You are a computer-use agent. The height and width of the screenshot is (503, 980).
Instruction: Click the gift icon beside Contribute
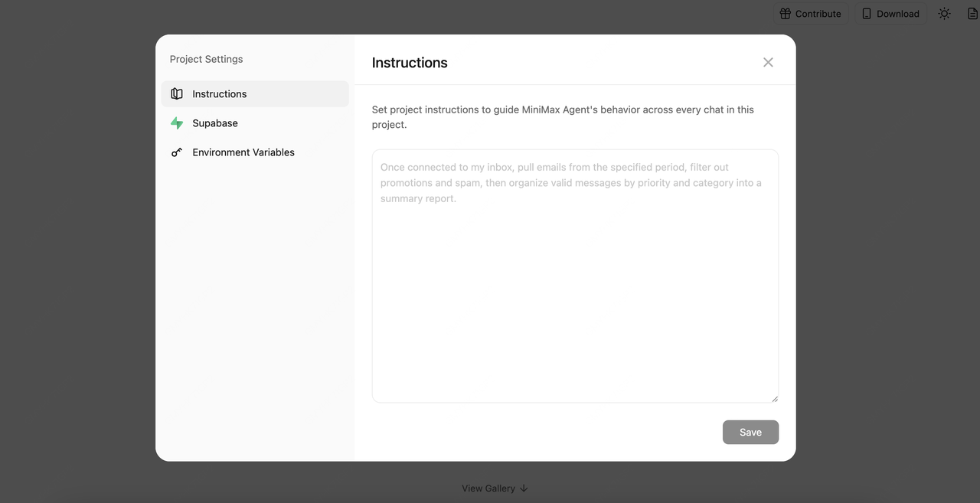(x=785, y=14)
